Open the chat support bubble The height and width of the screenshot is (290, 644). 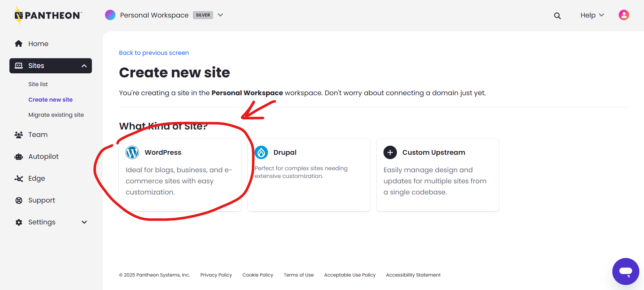coord(626,271)
